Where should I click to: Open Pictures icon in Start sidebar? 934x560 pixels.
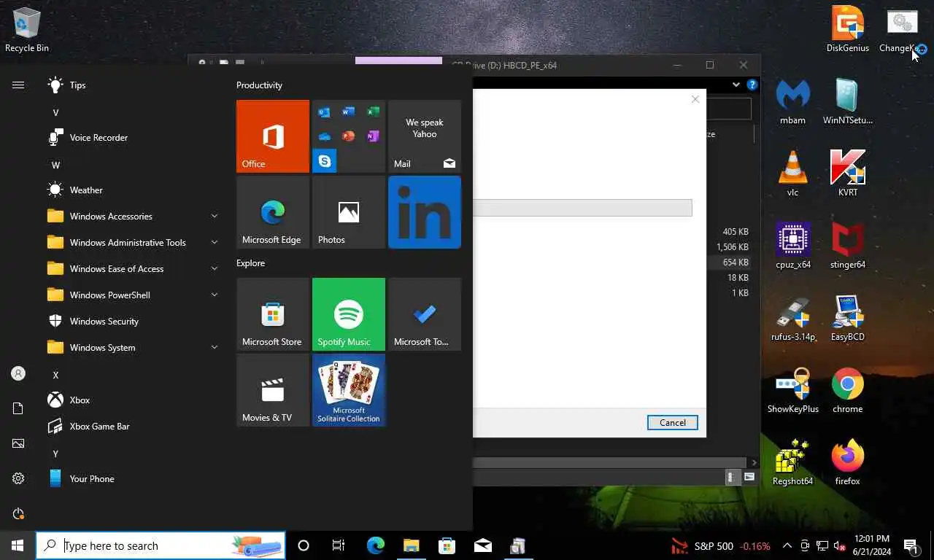18,443
